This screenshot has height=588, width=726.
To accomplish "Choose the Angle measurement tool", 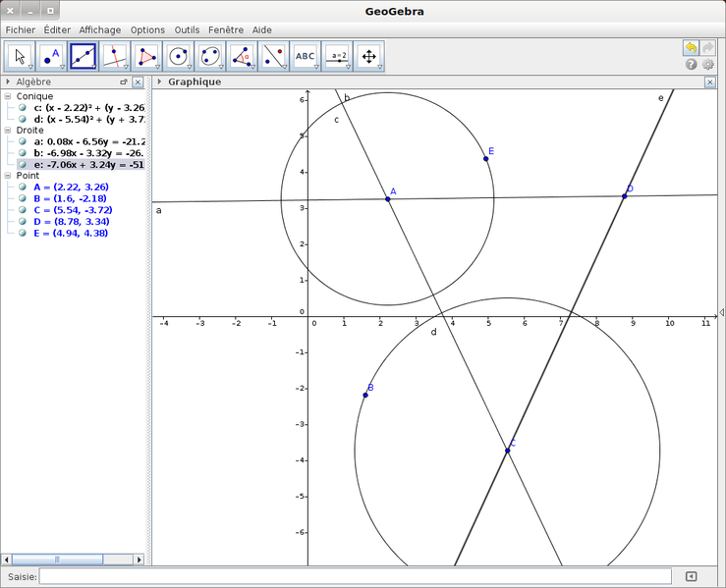I will pos(242,57).
